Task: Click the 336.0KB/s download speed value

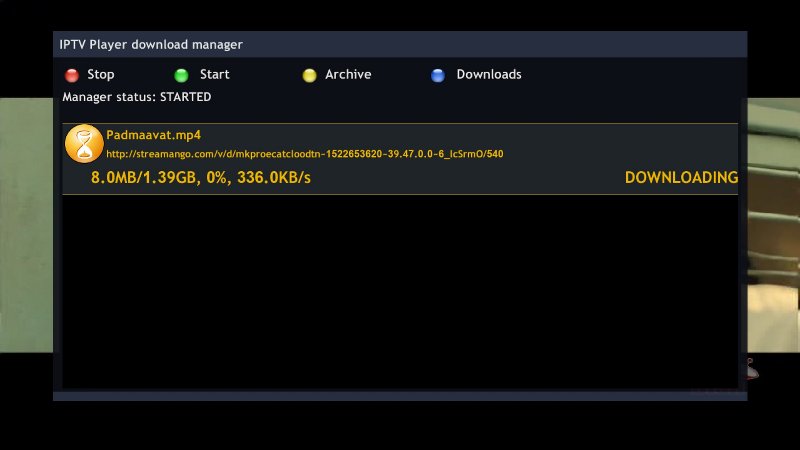Action: [x=276, y=178]
